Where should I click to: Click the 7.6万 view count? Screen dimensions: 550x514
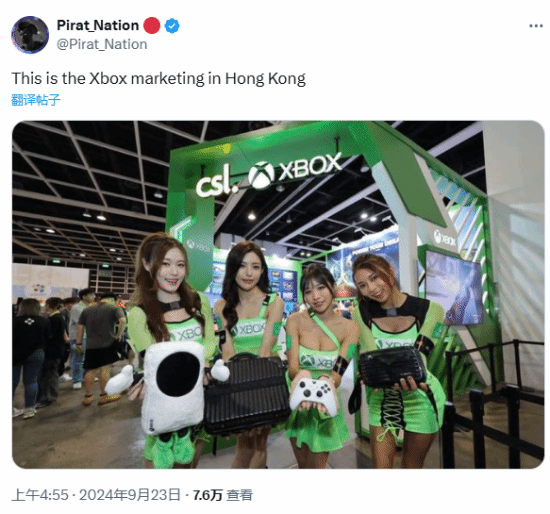pyautogui.click(x=208, y=495)
